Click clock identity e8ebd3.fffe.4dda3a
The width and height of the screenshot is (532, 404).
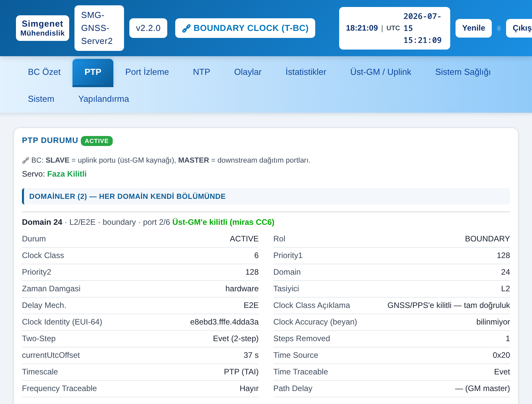click(224, 322)
